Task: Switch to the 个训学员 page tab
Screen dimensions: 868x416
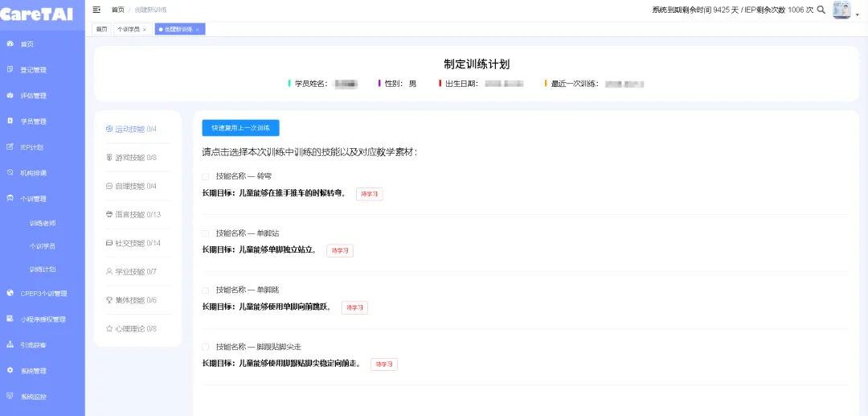Action: pos(129,29)
